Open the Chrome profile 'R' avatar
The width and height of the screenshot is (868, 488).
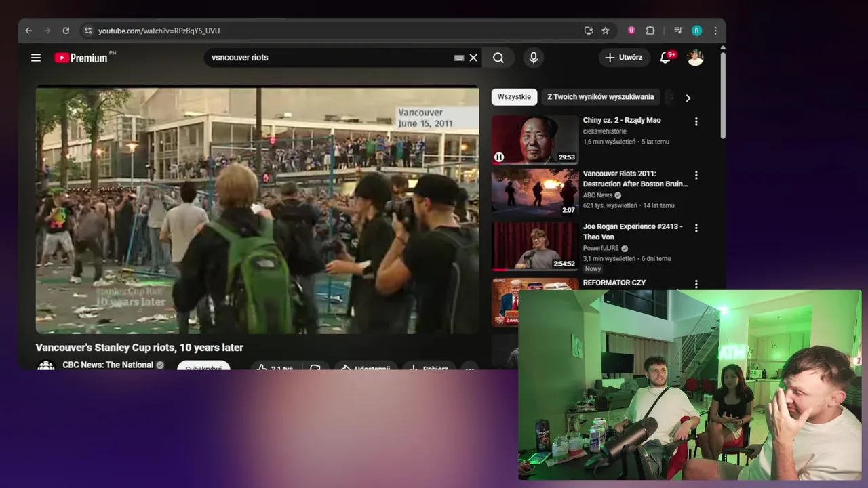(696, 30)
